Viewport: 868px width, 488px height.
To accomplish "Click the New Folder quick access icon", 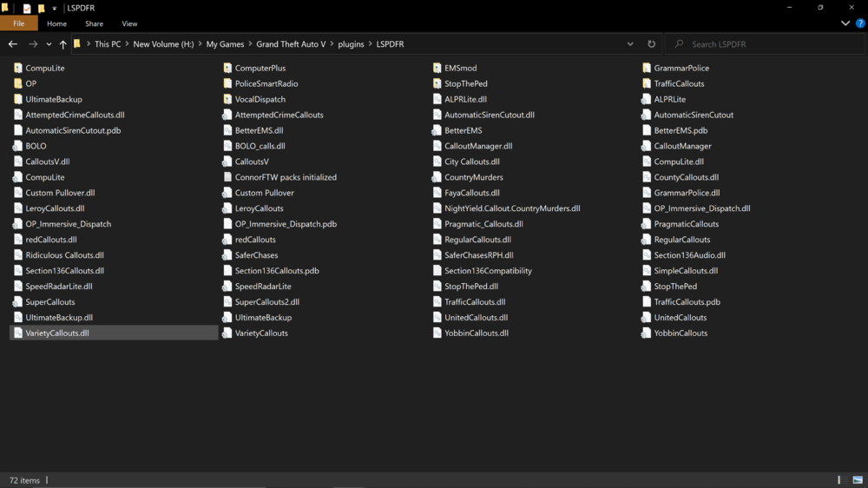I will tap(41, 9).
